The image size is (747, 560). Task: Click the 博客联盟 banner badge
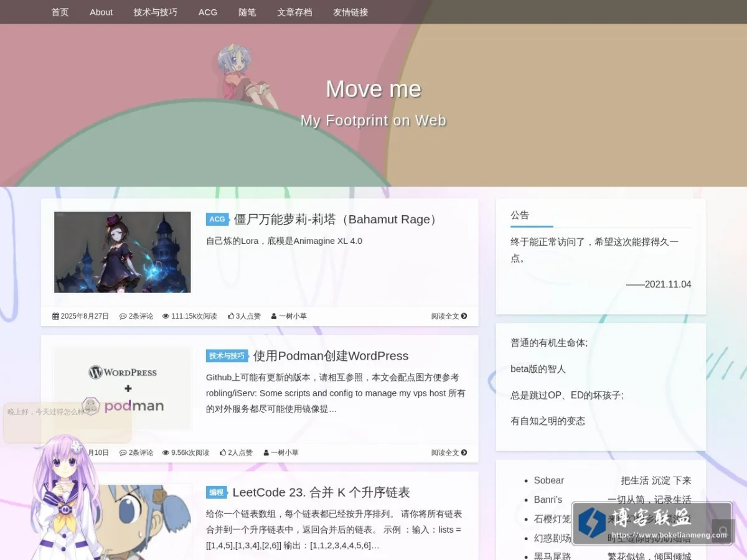point(652,523)
